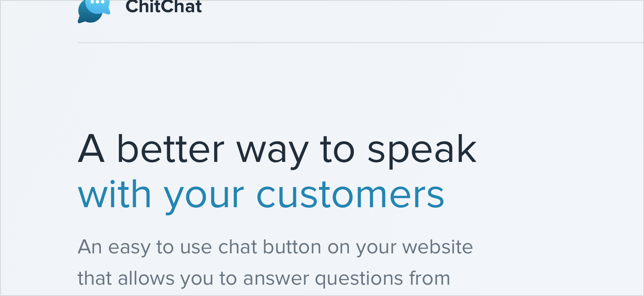The height and width of the screenshot is (296, 644).
Task: Click the blue word "your" in the heading
Action: 204,197
